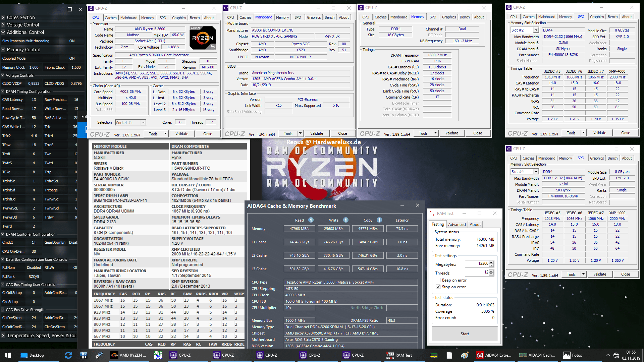Click the Write info icon in AIDA64 benchmark

(x=346, y=220)
